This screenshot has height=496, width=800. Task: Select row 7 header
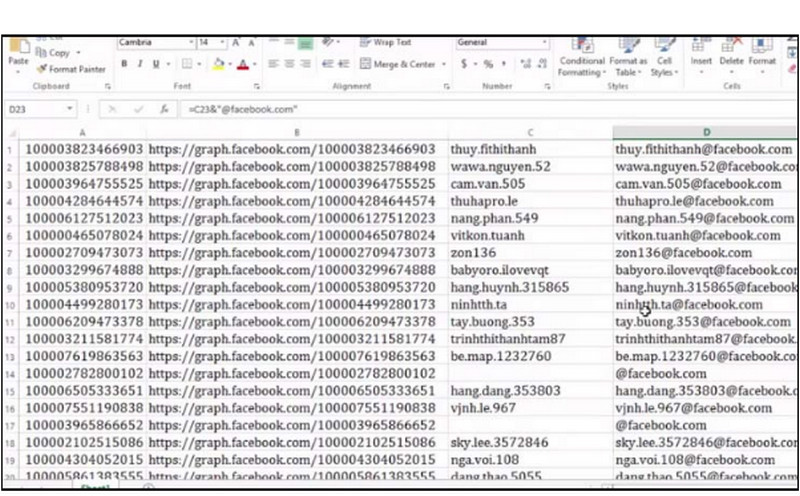(10, 254)
